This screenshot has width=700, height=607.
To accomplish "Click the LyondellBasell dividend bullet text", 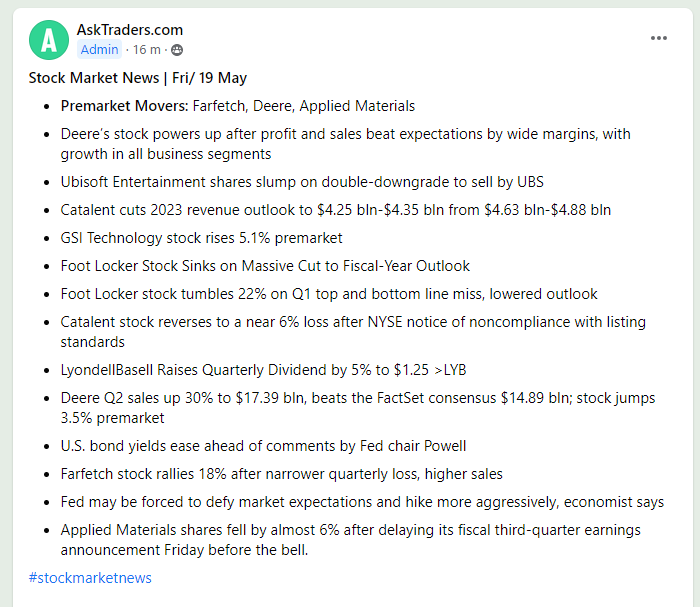I will [x=263, y=370].
